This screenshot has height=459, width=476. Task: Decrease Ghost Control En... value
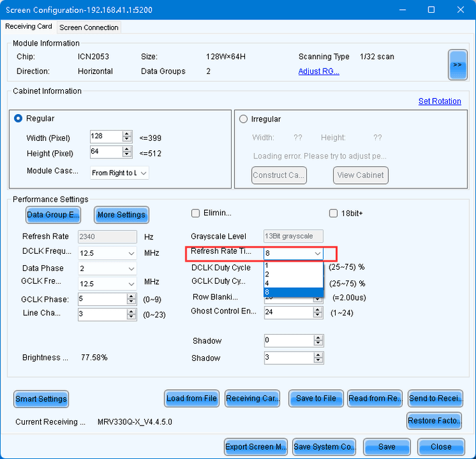coord(318,315)
